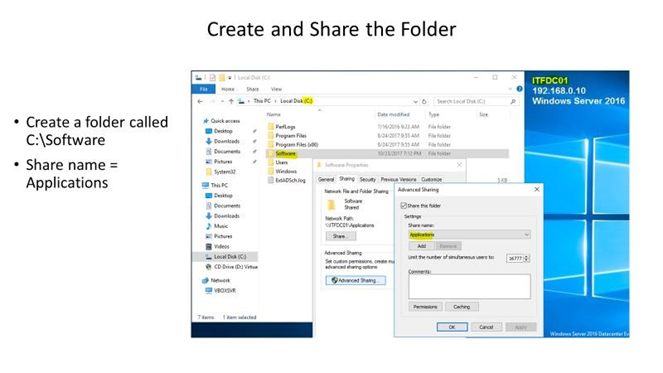663x373 pixels.
Task: Switch to General tab in Software Properties
Action: (326, 179)
